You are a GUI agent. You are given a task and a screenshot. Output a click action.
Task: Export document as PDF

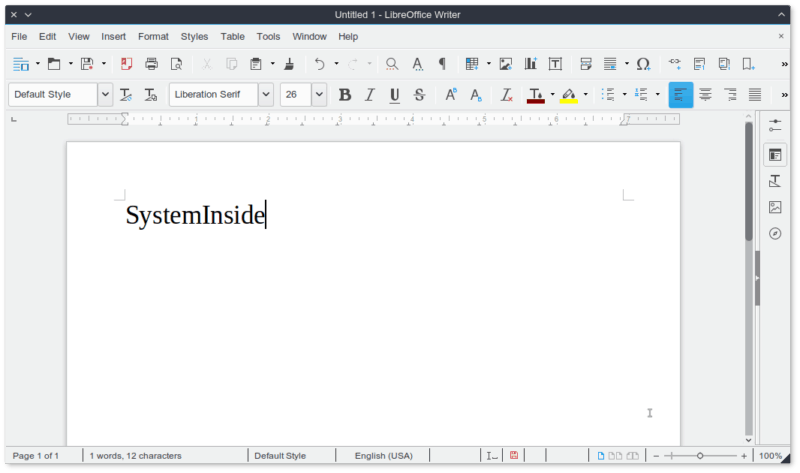point(126,64)
